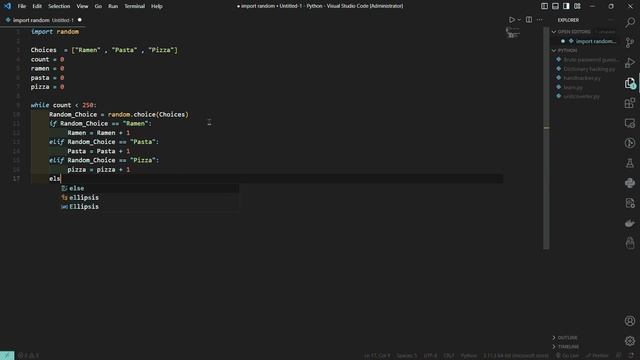The width and height of the screenshot is (640, 360).
Task: Choose lowercase 'ellipsis' suggestion
Action: coord(149,198)
